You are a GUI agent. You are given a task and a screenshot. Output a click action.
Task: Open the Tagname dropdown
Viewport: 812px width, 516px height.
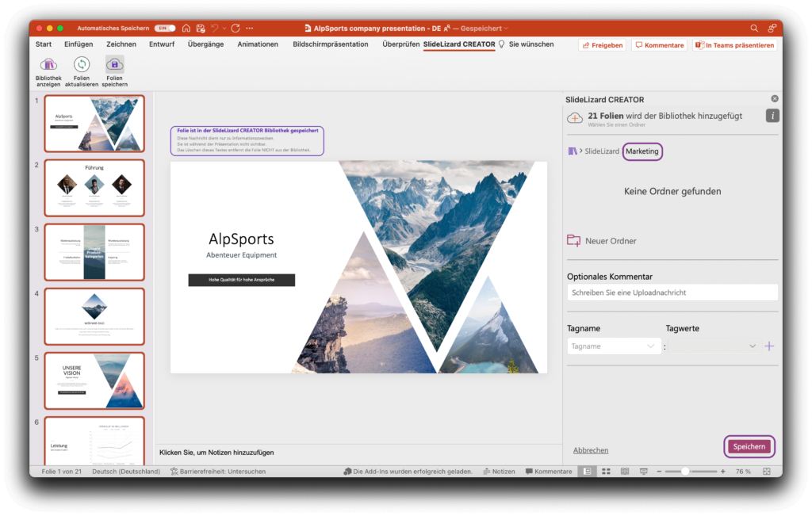click(614, 346)
